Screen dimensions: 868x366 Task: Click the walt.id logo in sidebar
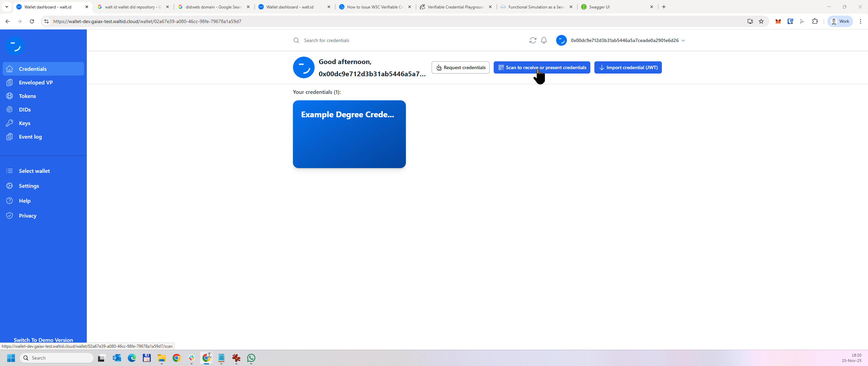[x=15, y=45]
